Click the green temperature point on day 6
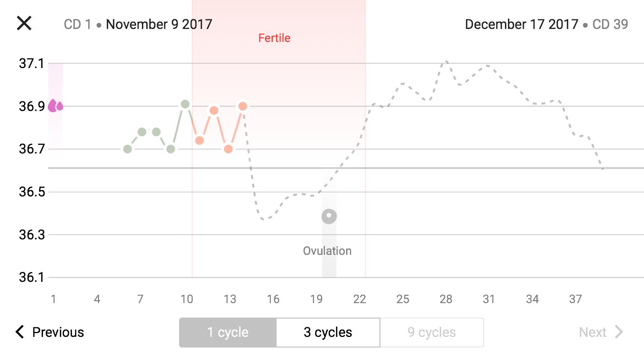Screen dimensions: 644x362 point(127,149)
